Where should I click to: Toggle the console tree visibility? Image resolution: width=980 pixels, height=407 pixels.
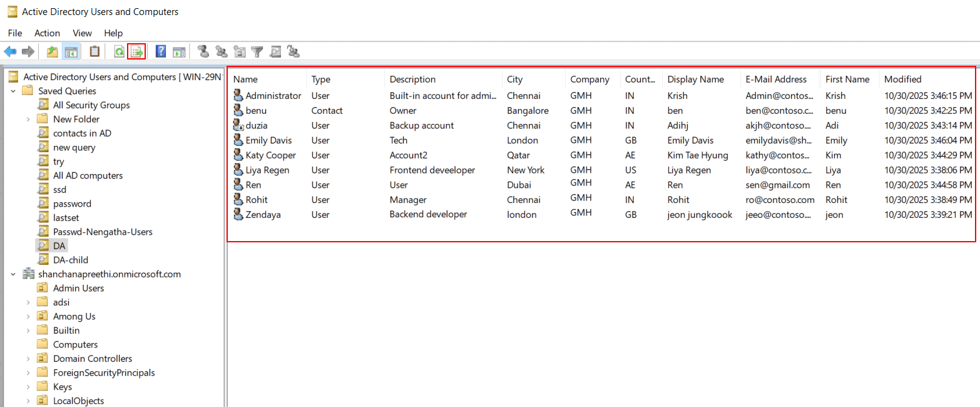pos(71,51)
